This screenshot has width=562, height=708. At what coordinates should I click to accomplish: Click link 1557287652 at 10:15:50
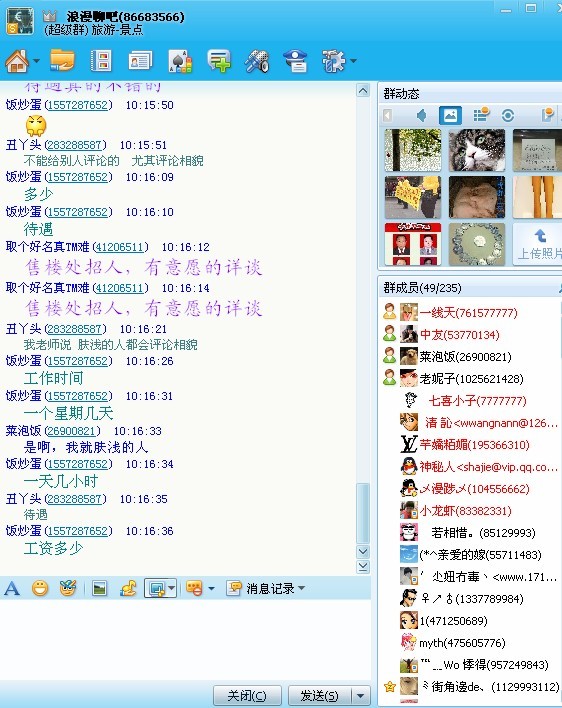(x=78, y=105)
